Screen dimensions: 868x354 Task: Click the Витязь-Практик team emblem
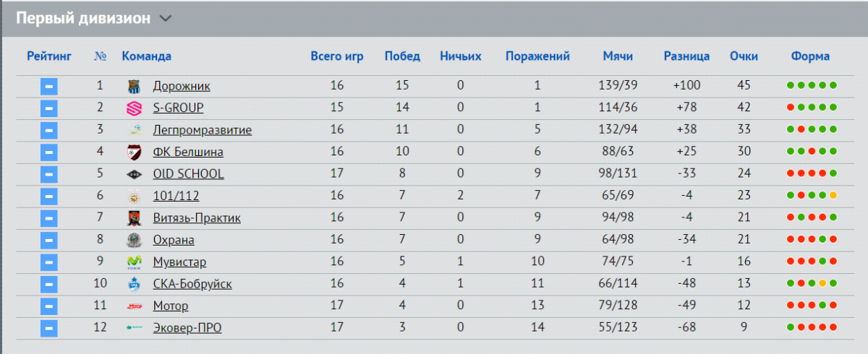coord(135,218)
